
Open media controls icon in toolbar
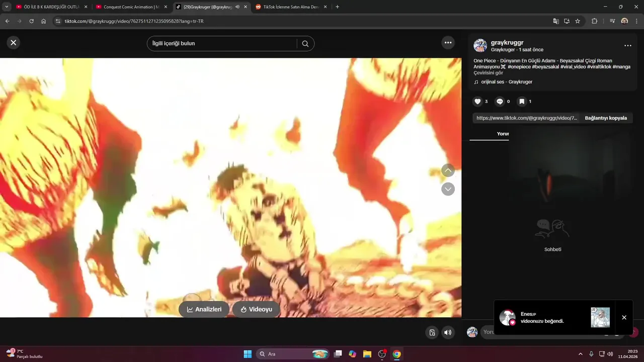click(612, 21)
